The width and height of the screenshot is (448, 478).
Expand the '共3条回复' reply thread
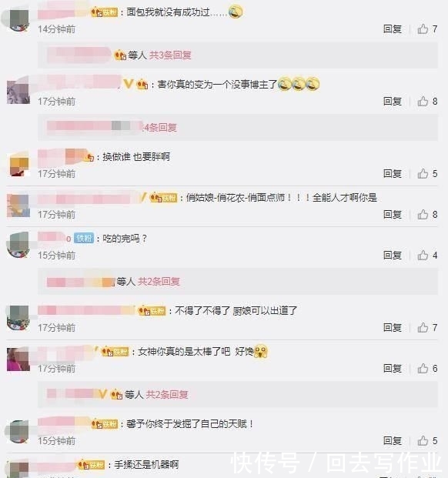pos(170,55)
